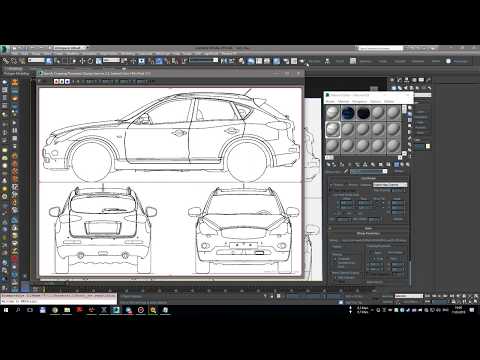Screen dimensions: 480x360
Task: Toggle red channel in blueprint viewer
Action: [56, 82]
